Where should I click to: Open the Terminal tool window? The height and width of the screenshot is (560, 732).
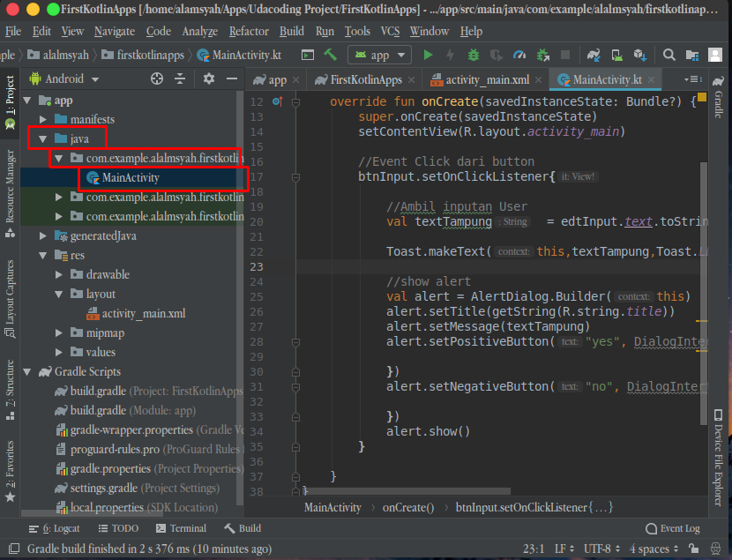(181, 528)
